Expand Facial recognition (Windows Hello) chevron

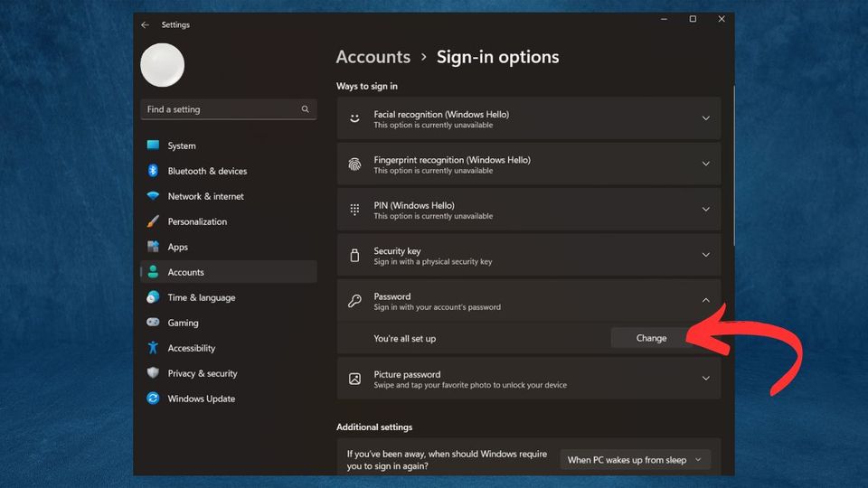coord(706,118)
